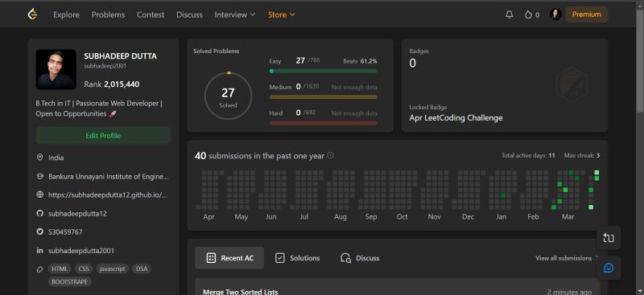
Task: Click the globe website icon
Action: (x=39, y=195)
